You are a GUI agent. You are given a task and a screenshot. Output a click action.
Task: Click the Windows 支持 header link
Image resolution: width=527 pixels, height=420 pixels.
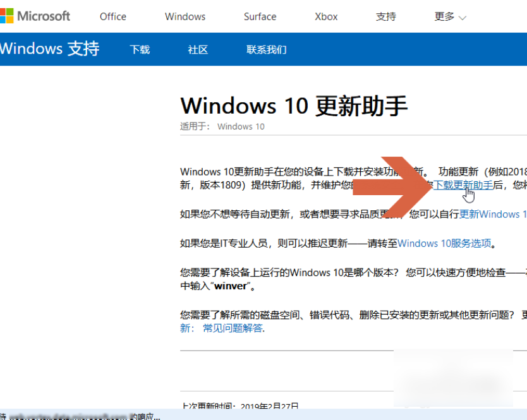[x=49, y=48]
